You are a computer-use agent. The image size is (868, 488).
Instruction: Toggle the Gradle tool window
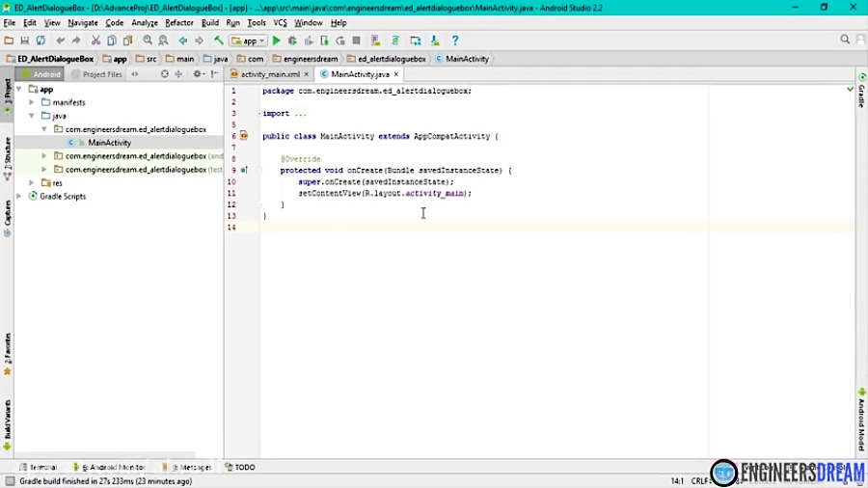coord(861,96)
